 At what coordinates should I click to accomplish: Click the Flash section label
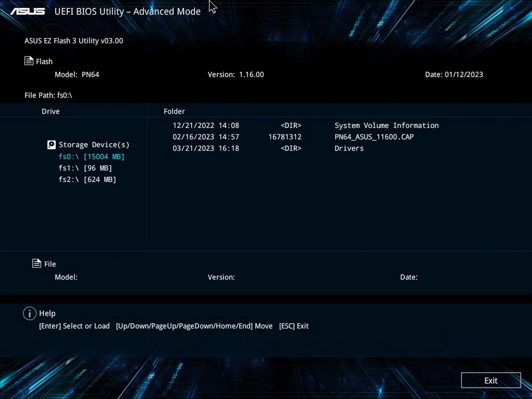tap(44, 62)
